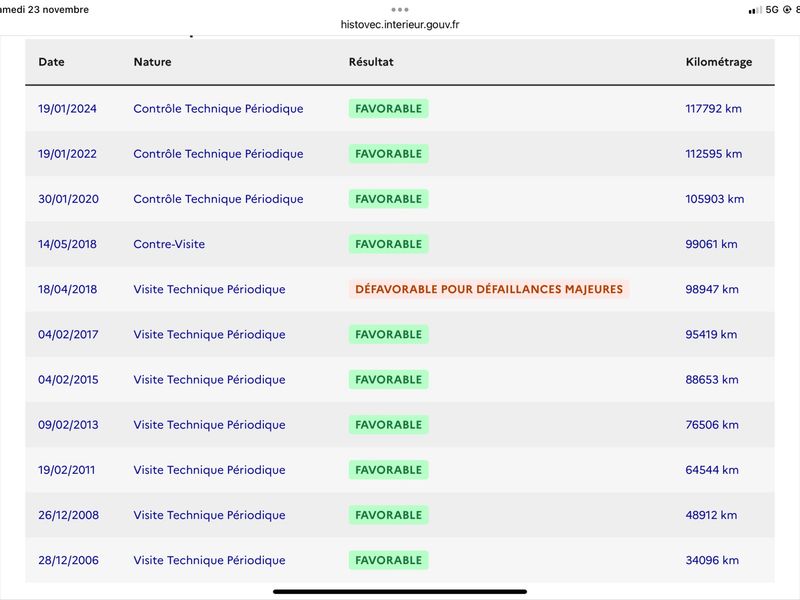Click the Contre-Visite entry dated 14/05/2018

pyautogui.click(x=169, y=244)
